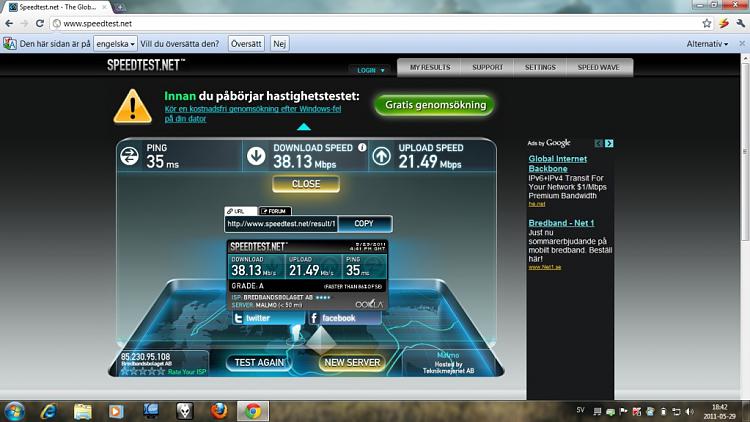Click the Översätt translate button
Image resolution: width=750 pixels, height=422 pixels.
(x=246, y=44)
